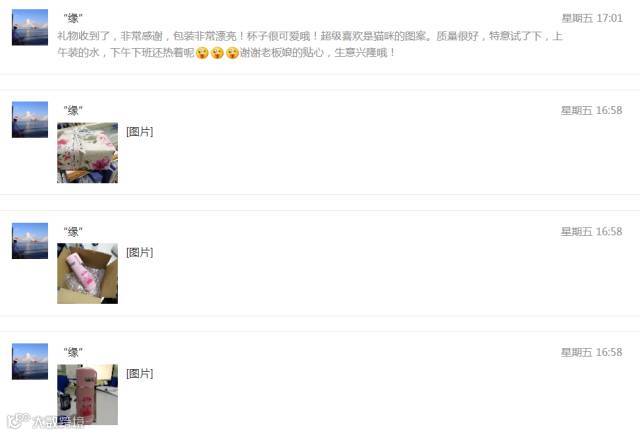The height and width of the screenshot is (435, 640).
Task: Open the gift box photo thumbnail
Action: click(87, 153)
